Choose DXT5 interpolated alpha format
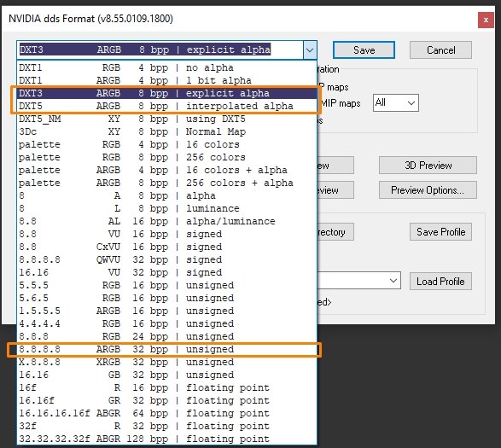The image size is (501, 448). pyautogui.click(x=166, y=106)
